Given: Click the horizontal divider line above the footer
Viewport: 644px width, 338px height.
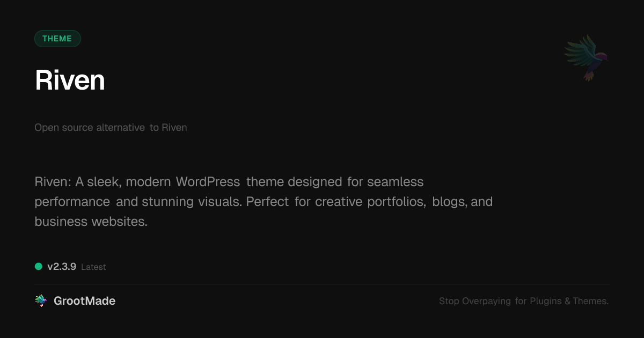Looking at the screenshot, I should pos(322,284).
